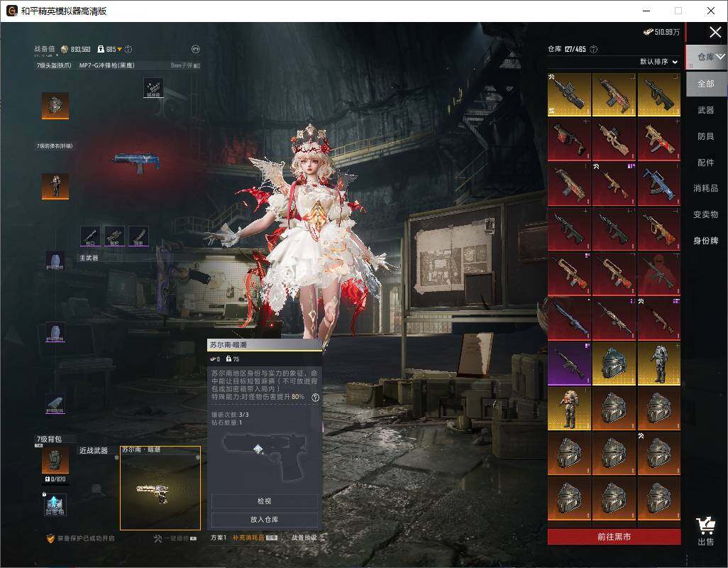Select the equipped 7级背包 backpack slot
Image resolution: width=728 pixels, height=568 pixels.
pos(55,460)
